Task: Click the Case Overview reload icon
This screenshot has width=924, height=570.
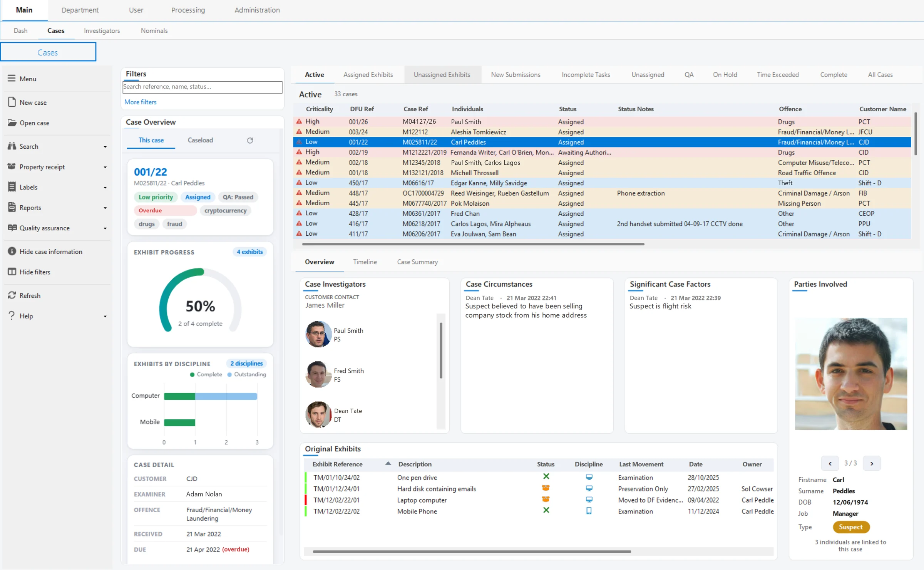Action: [250, 140]
